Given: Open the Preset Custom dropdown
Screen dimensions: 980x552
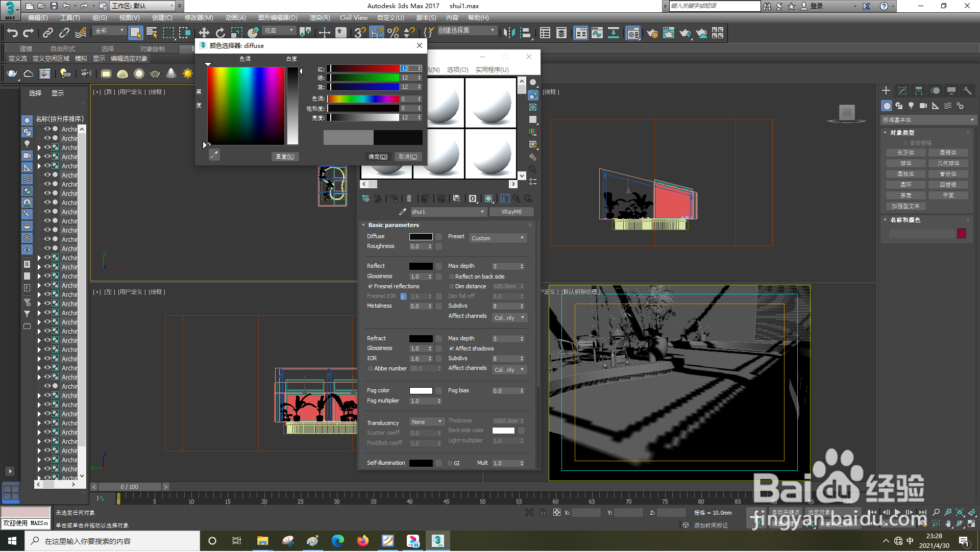Looking at the screenshot, I should pos(497,238).
